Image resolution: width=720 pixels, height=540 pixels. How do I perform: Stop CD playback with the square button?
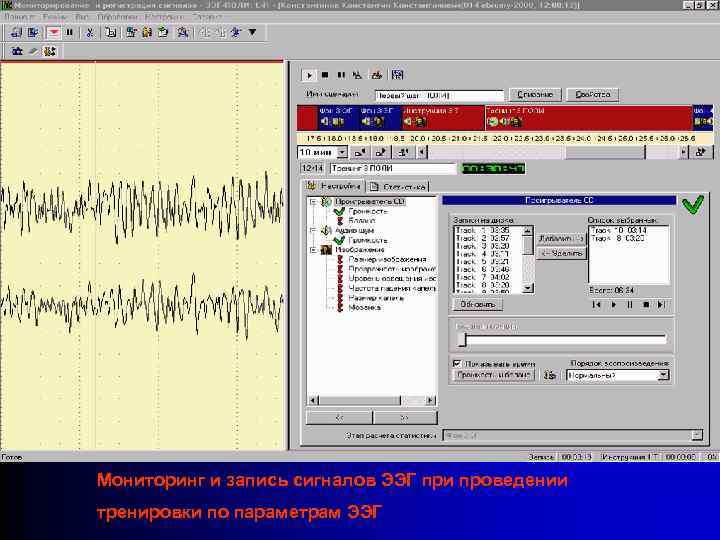pyautogui.click(x=646, y=304)
